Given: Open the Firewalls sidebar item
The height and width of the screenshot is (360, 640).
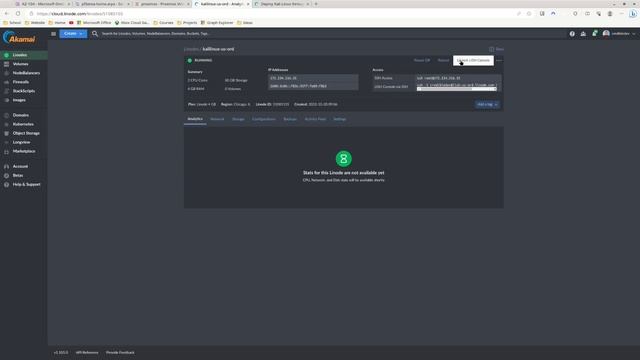Looking at the screenshot, I should 20,82.
